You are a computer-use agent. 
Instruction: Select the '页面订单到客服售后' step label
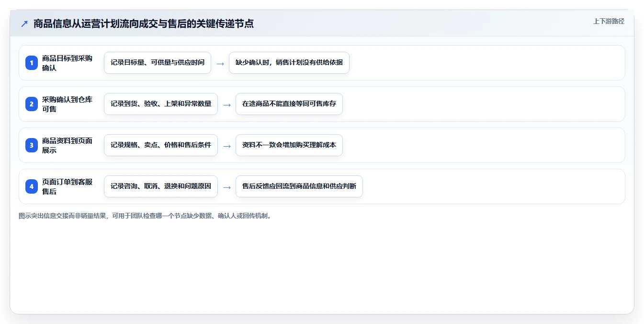pos(68,186)
